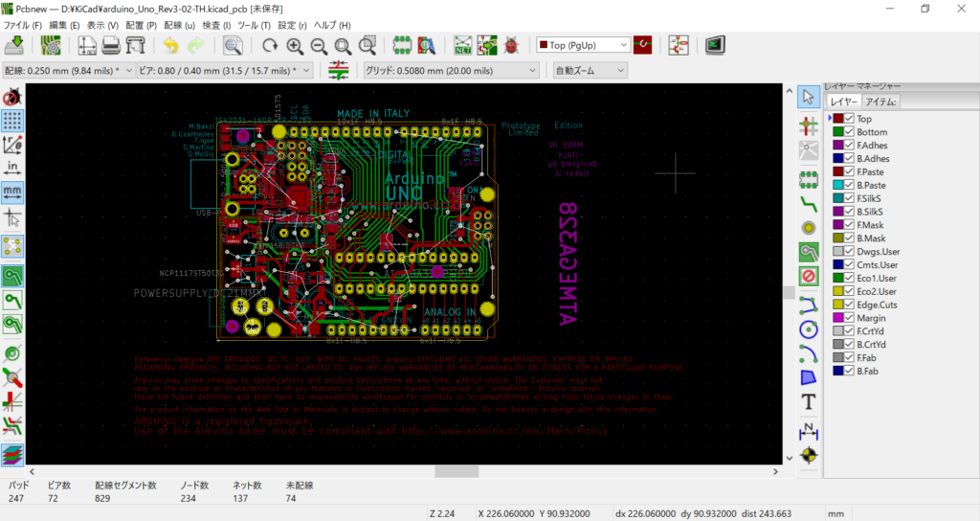Switch to the レイヤー tab
The image size is (980, 521).
843,102
